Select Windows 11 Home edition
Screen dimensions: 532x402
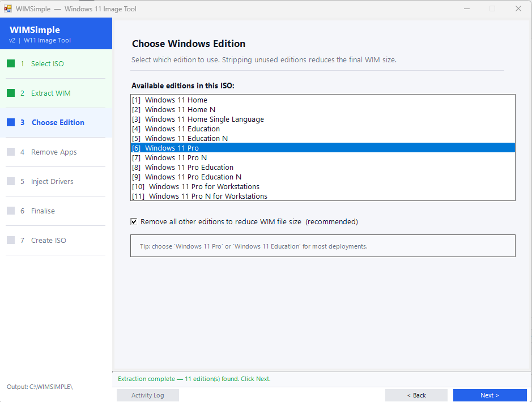pyautogui.click(x=176, y=100)
